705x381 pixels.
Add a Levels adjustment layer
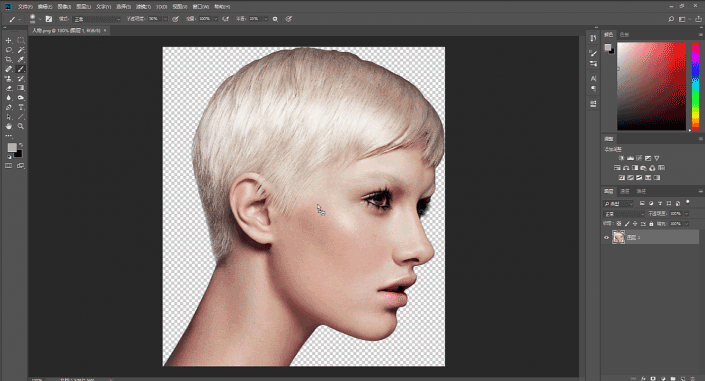click(x=630, y=158)
